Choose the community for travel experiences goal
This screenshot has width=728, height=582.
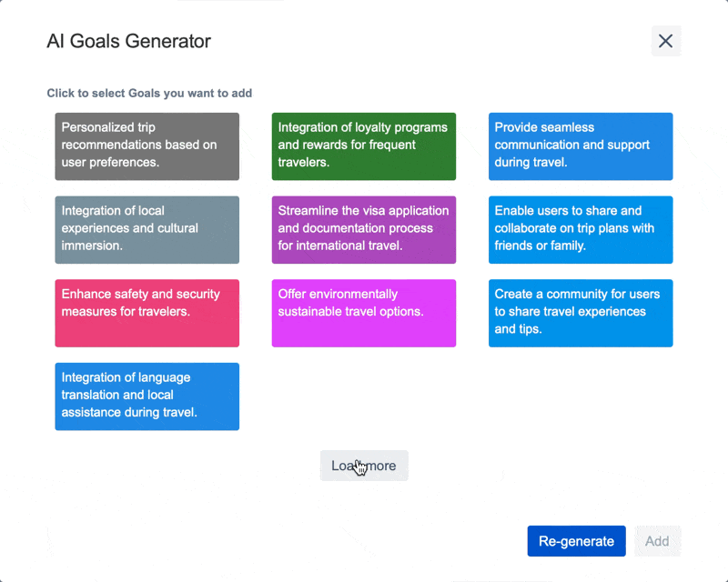pyautogui.click(x=581, y=313)
